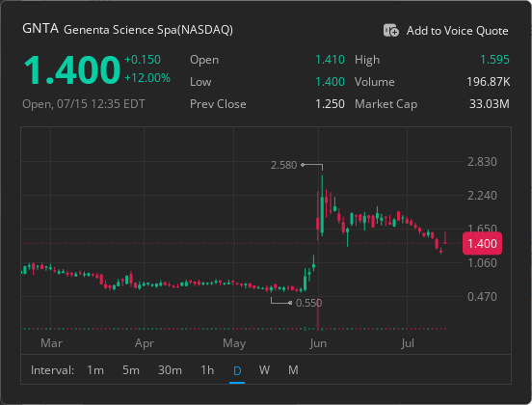Image resolution: width=532 pixels, height=405 pixels.
Task: Click the Market Cap value 33.03M
Action: click(x=490, y=104)
